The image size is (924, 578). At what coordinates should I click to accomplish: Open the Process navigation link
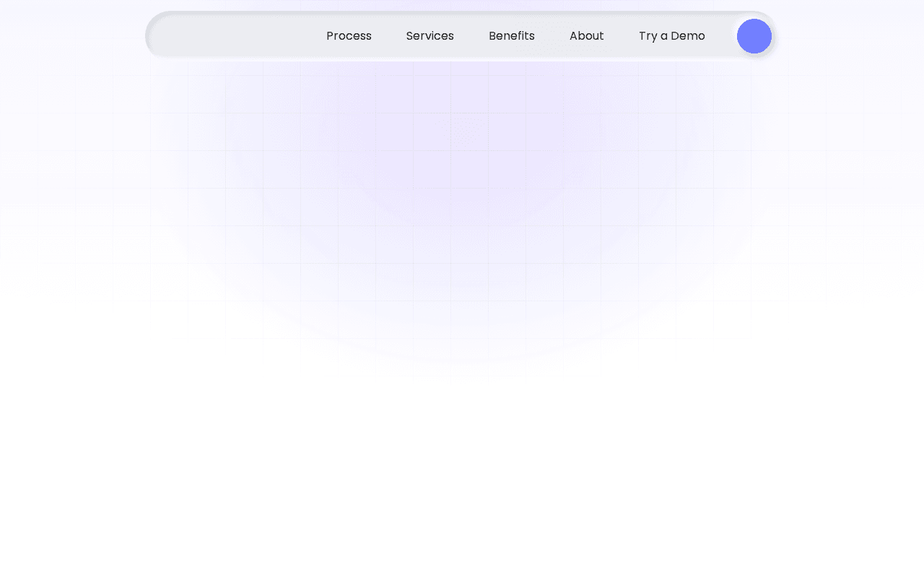point(349,36)
